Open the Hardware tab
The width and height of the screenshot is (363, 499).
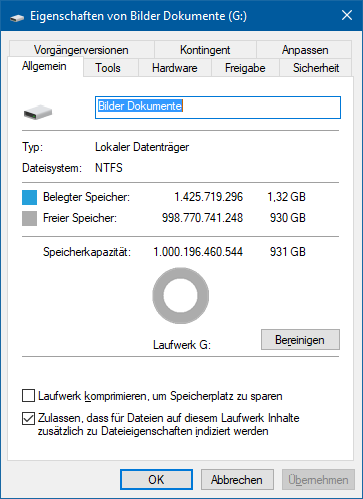tap(175, 68)
